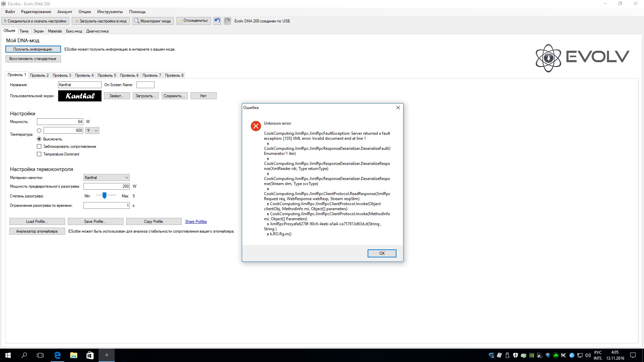Open File Explorer from the taskbar
Viewport: 644px width, 362px height.
coord(73,355)
